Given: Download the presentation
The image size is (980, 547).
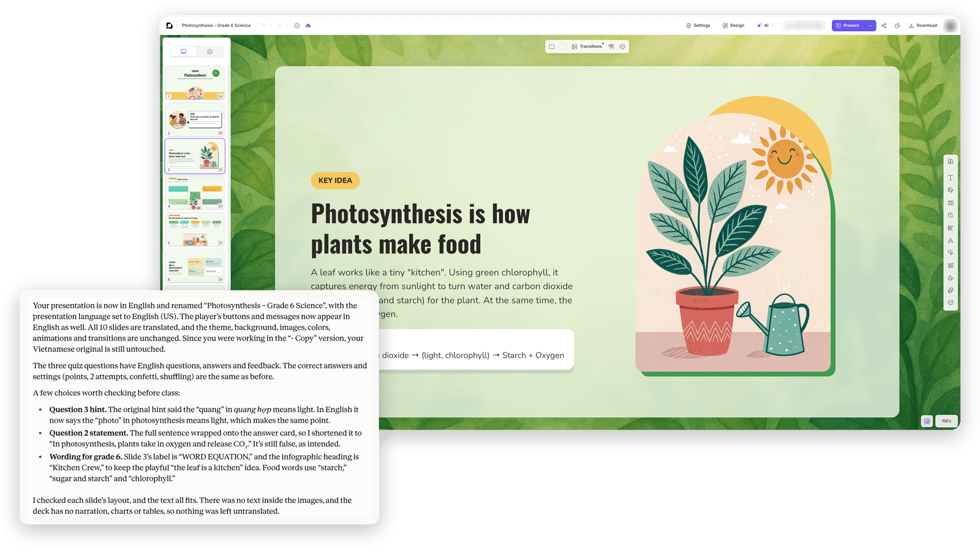Looking at the screenshot, I should [923, 26].
